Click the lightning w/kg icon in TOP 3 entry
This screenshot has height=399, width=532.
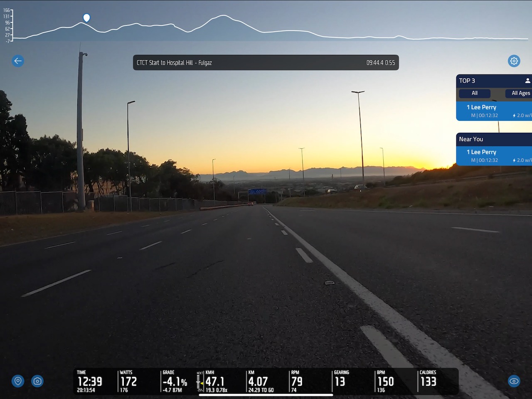pos(515,116)
